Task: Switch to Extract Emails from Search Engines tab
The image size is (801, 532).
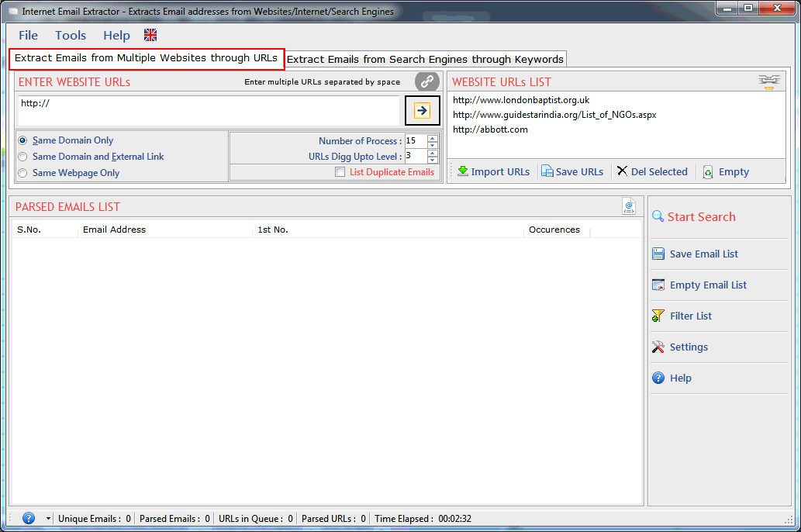Action: pos(425,59)
